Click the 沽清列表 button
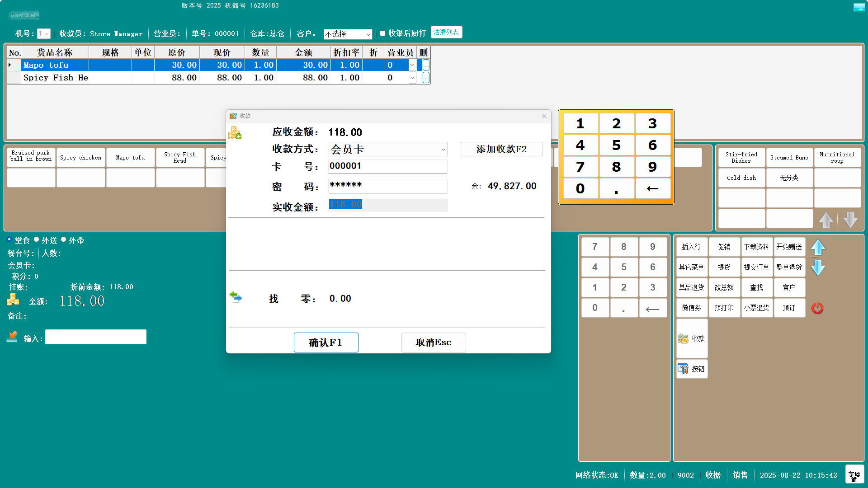Image resolution: width=868 pixels, height=488 pixels. (x=446, y=33)
